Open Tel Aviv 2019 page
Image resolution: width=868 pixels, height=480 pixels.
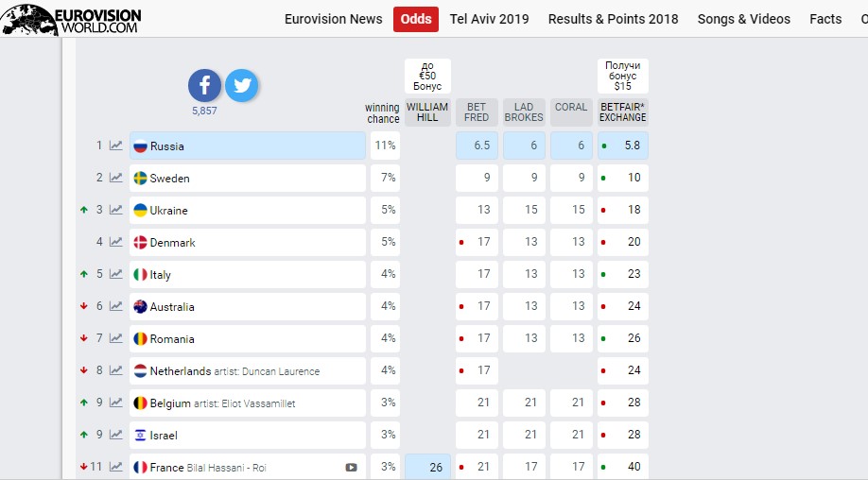click(489, 19)
